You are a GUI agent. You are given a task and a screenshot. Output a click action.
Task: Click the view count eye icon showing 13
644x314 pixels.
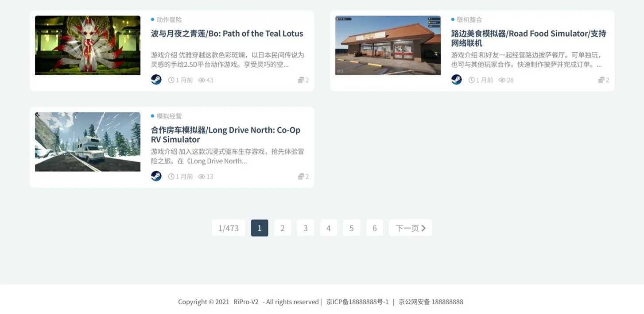(202, 176)
